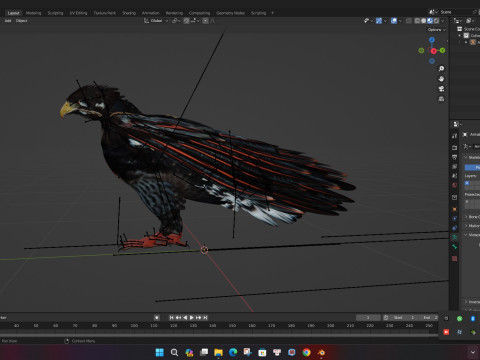Click the blue Z axis on navigation gizmo

(432, 40)
